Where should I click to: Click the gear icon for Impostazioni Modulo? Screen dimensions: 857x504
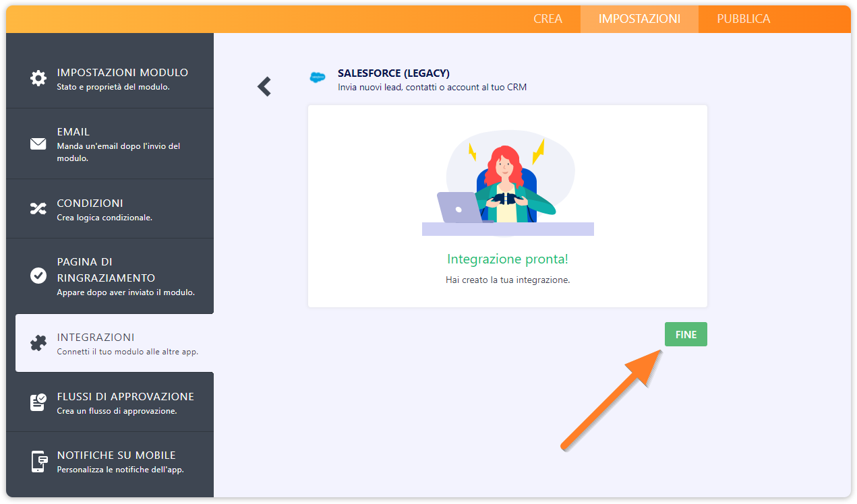pyautogui.click(x=38, y=78)
